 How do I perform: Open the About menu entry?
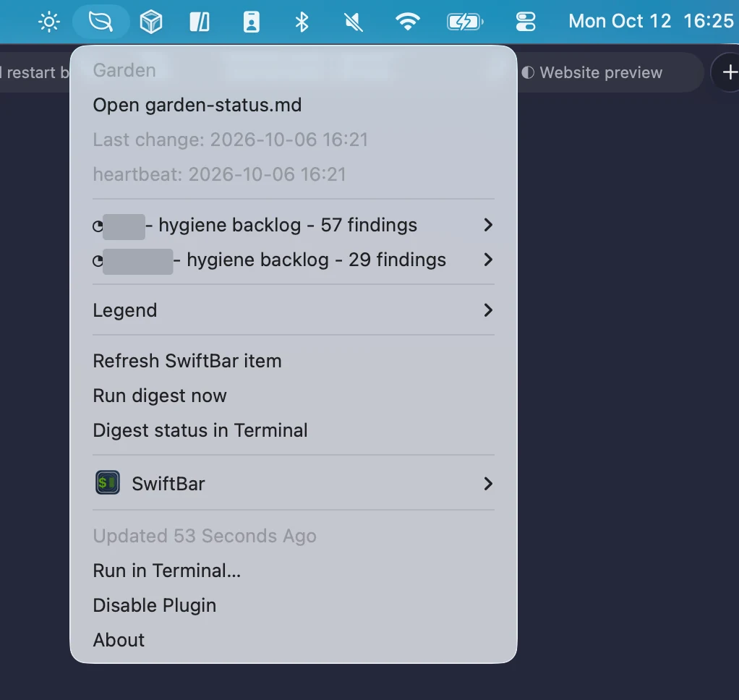pos(293,640)
